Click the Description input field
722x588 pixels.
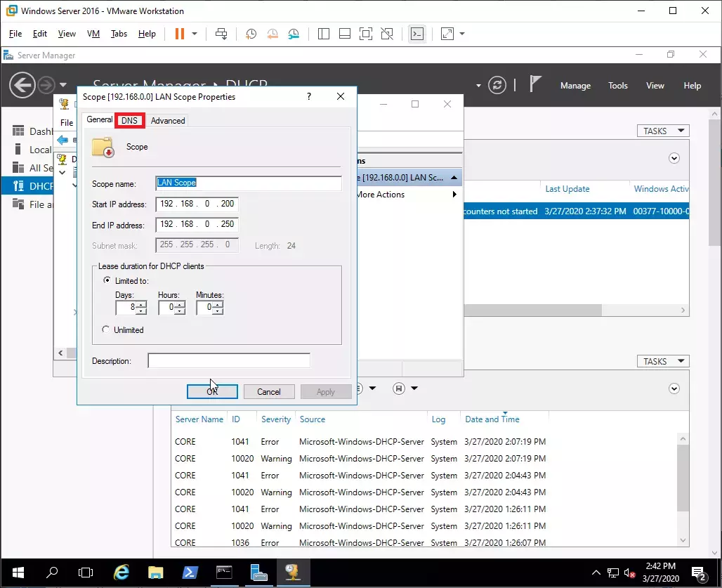point(229,360)
